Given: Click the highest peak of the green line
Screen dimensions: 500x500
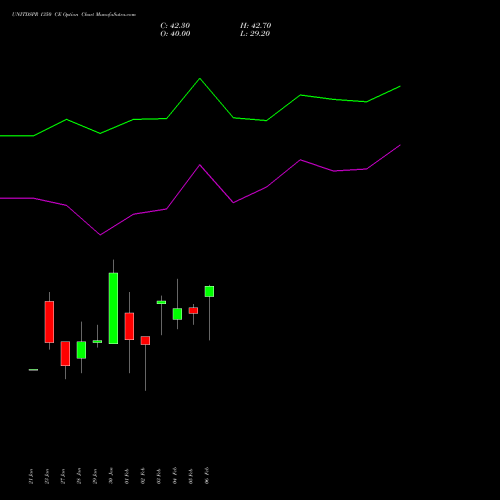Looking at the screenshot, I should (200, 79).
